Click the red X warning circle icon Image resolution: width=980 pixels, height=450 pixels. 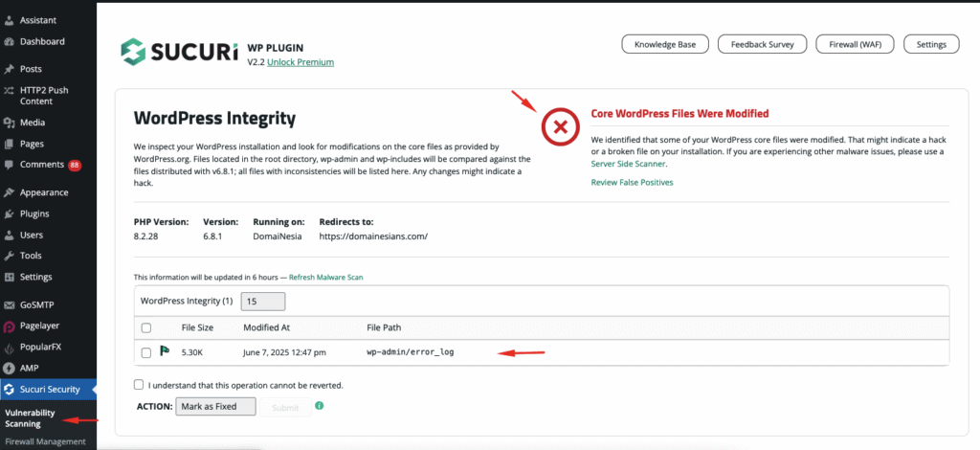tap(561, 127)
